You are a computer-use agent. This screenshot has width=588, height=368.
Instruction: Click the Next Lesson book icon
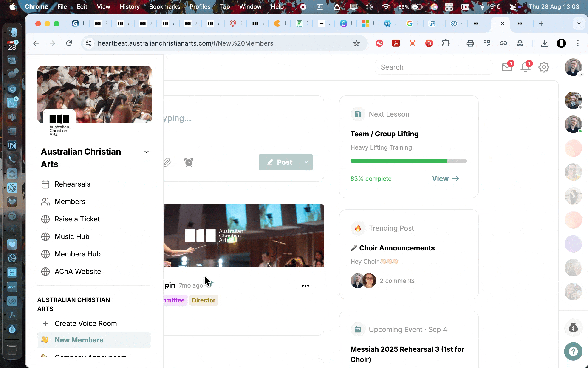tap(358, 114)
